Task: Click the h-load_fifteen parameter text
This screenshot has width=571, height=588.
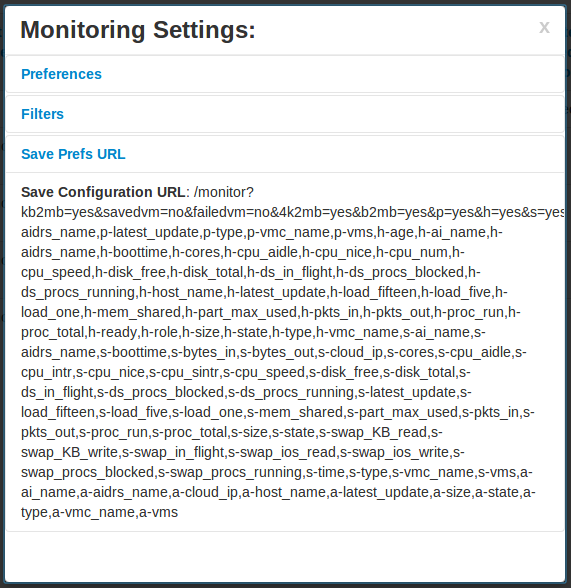Action: coord(373,292)
